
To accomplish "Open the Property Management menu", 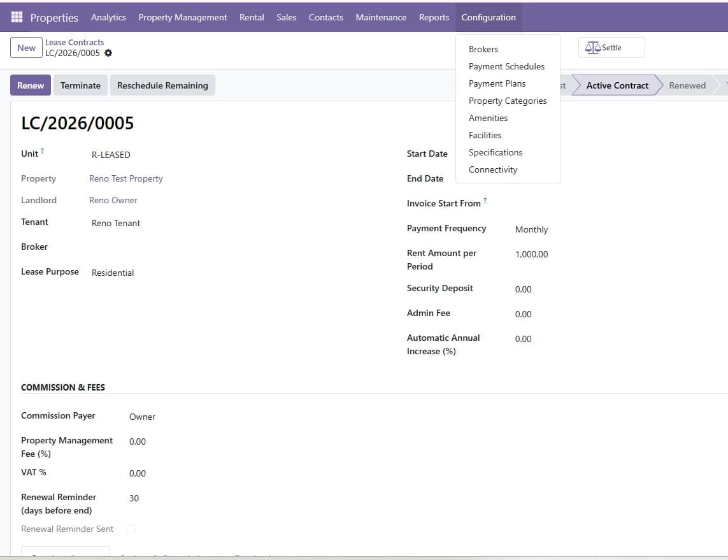I will tap(182, 17).
